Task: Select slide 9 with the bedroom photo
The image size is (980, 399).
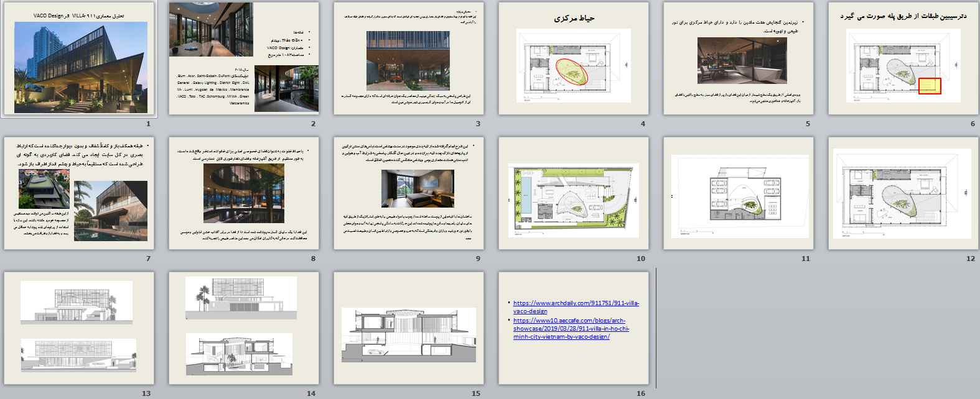Action: [409, 193]
